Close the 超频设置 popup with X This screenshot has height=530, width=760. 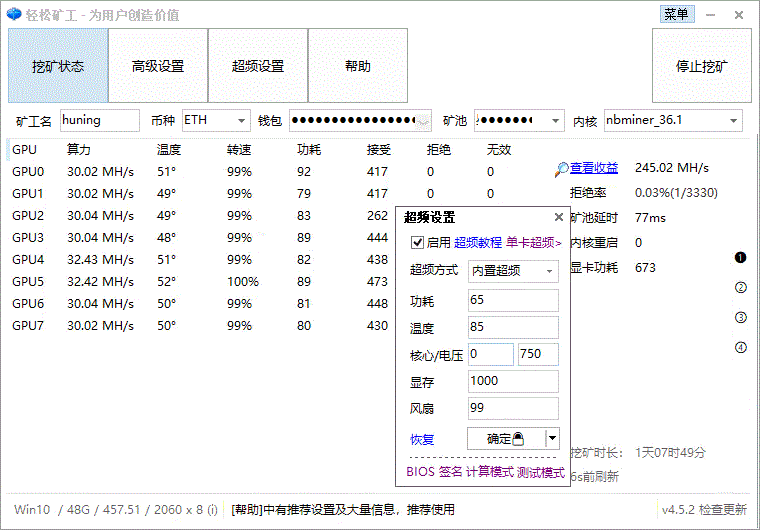tap(558, 217)
